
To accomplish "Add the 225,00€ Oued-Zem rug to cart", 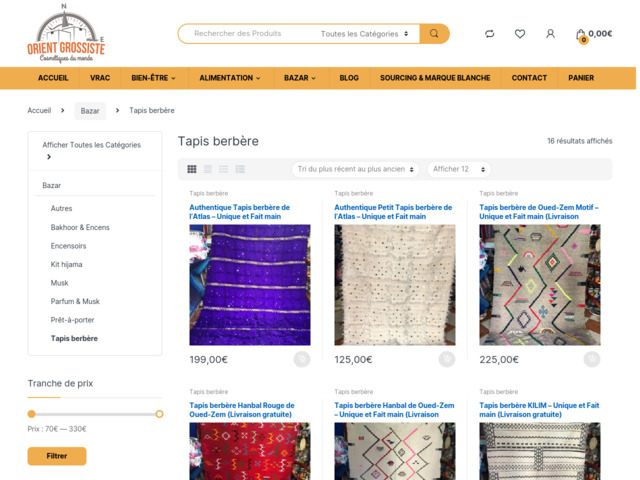I will pos(591,359).
